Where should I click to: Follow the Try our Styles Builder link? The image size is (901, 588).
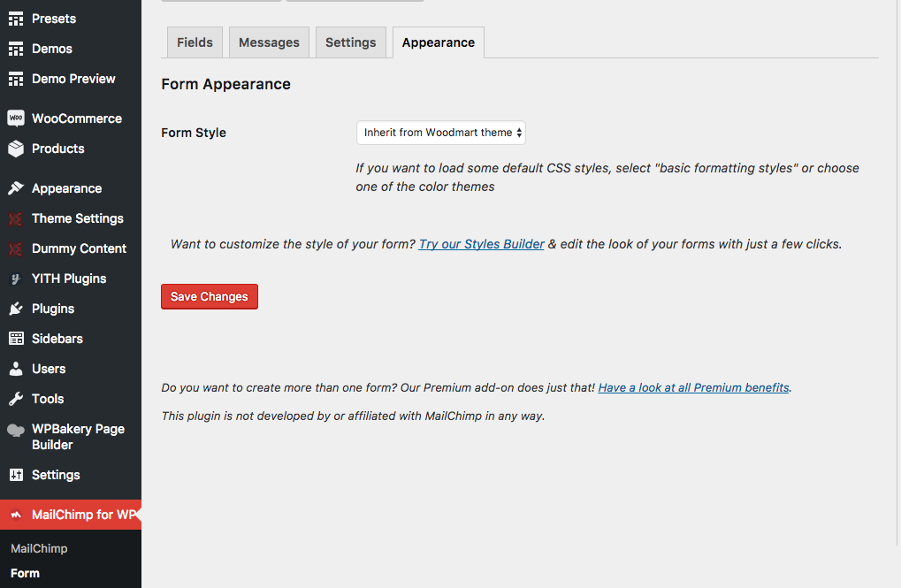tap(482, 244)
